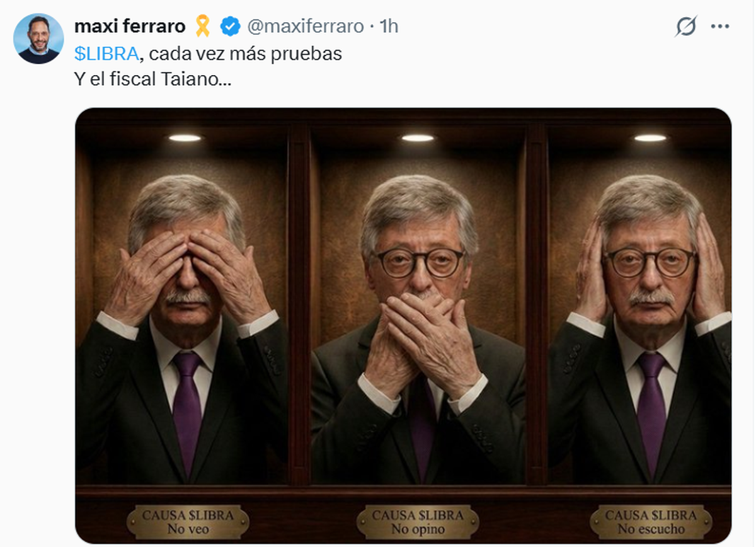Click the display name "maxi ferraro"
This screenshot has width=756, height=547.
(x=130, y=26)
